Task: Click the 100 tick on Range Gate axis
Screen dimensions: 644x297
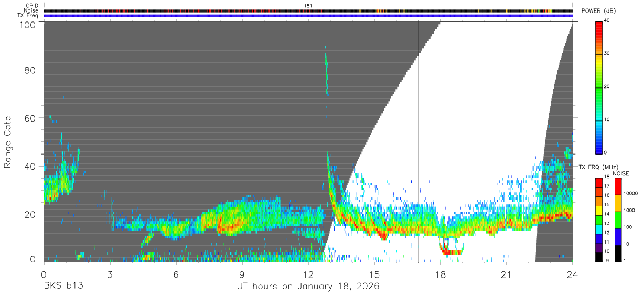Action: coord(27,25)
